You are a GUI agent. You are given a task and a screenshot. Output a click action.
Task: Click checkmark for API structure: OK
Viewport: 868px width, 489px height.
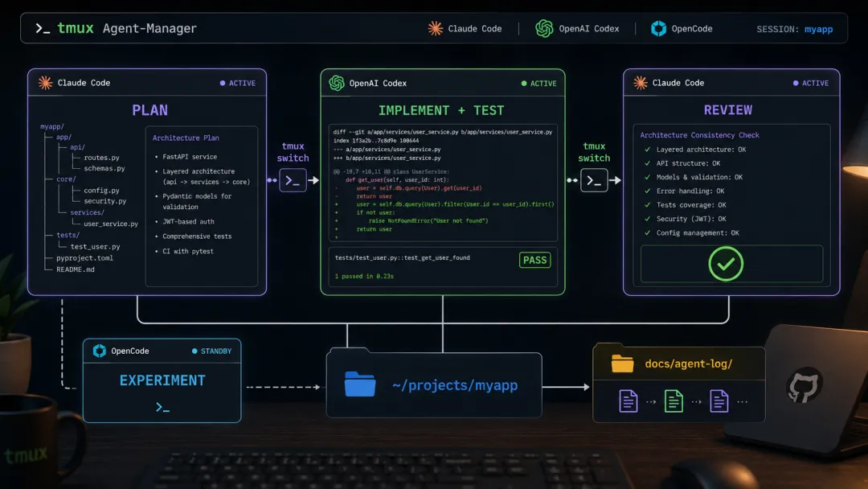(647, 163)
